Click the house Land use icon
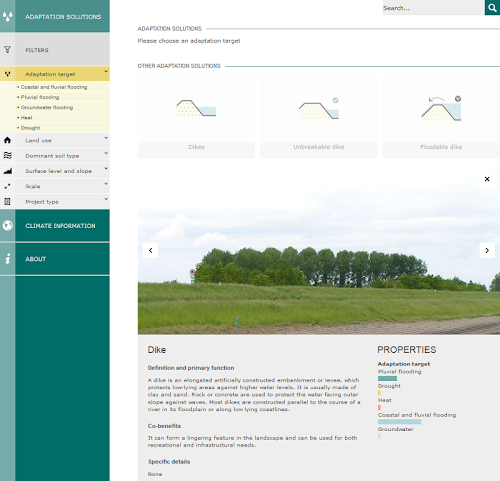This screenshot has height=481, width=500. tap(7, 140)
